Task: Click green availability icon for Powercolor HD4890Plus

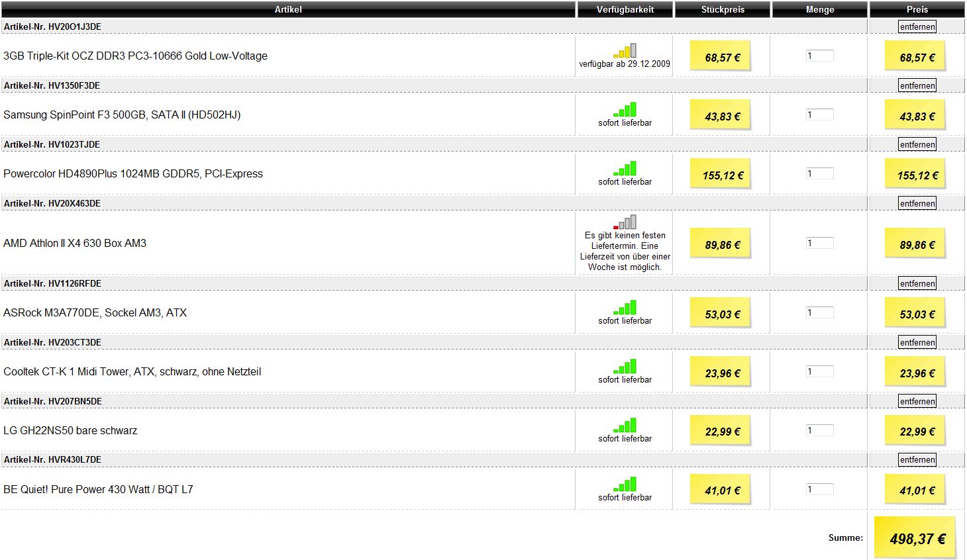Action: click(625, 168)
